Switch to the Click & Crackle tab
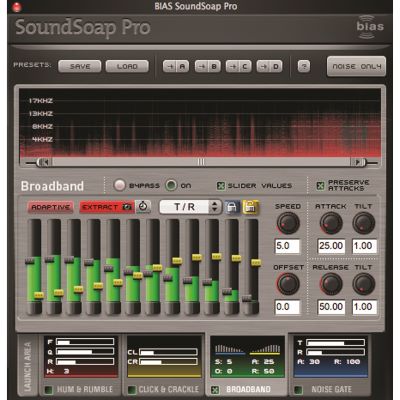Screen dimensions: 400x400 (x=168, y=389)
